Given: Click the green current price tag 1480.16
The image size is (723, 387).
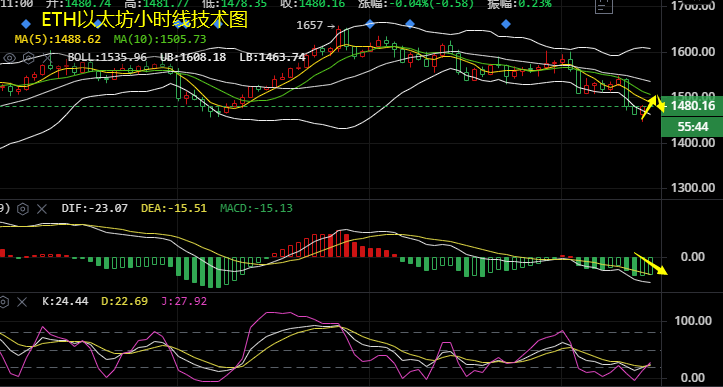Looking at the screenshot, I should pos(692,106).
